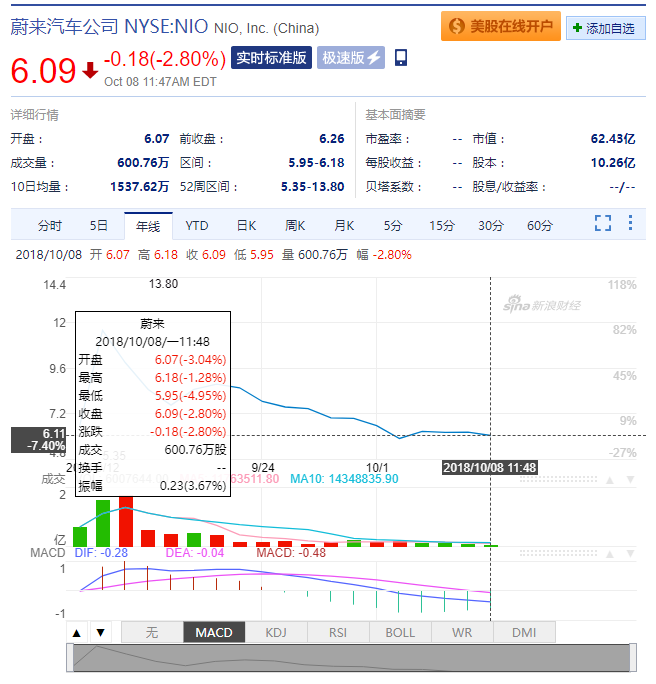Select the 实时标准版 realtime mode
The width and height of the screenshot is (656, 684).
point(271,57)
